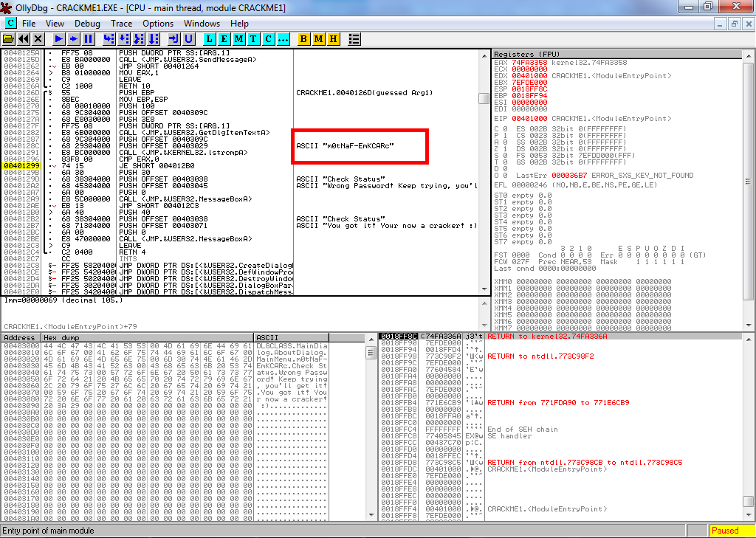Click the Address column header in dump
756x538 pixels.
click(20, 337)
